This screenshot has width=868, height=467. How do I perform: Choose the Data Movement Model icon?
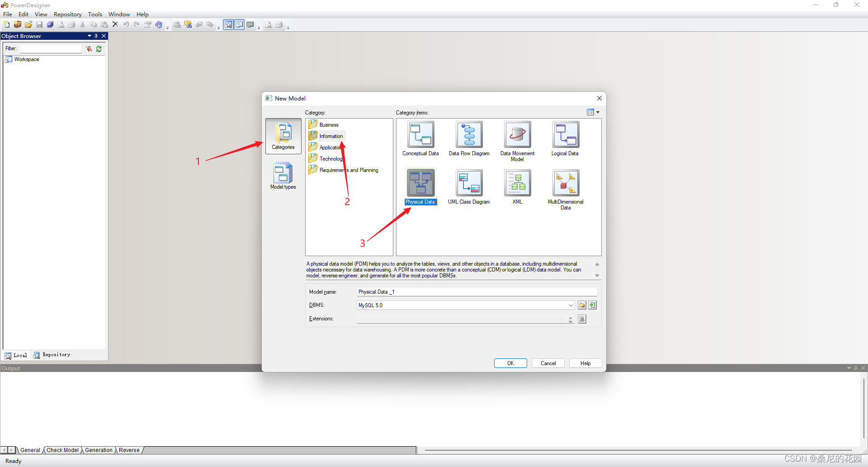click(517, 135)
